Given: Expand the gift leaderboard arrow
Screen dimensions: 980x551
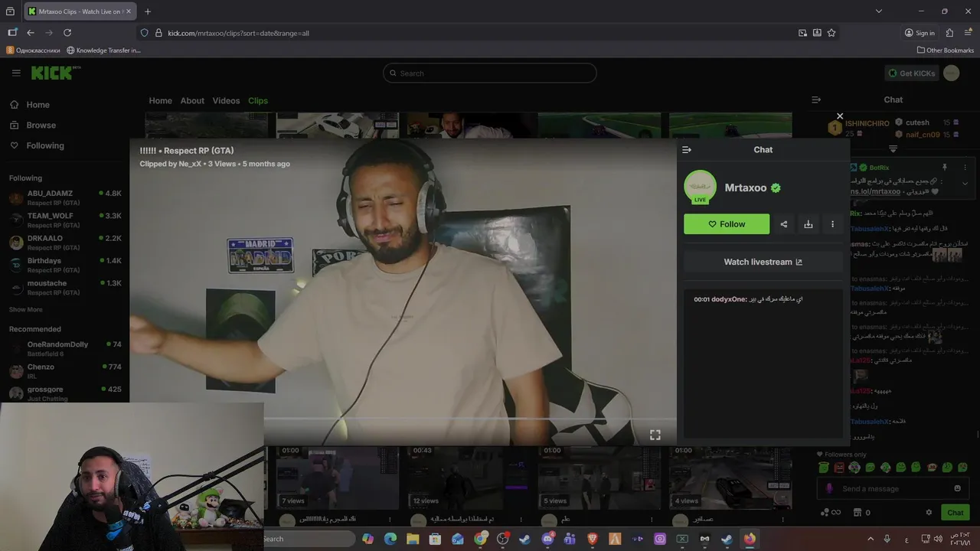Looking at the screenshot, I should pos(893,149).
